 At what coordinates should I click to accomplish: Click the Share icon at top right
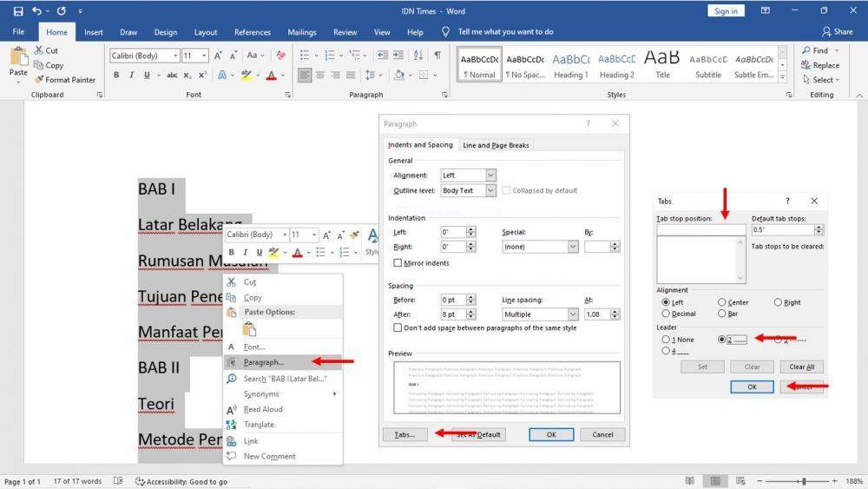(x=837, y=31)
